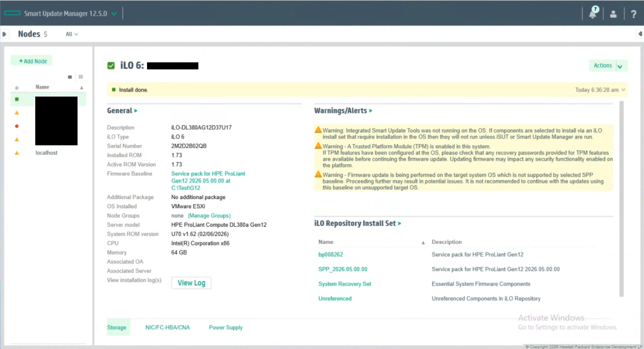
Task: Open the Actions dropdown
Action: [x=608, y=65]
